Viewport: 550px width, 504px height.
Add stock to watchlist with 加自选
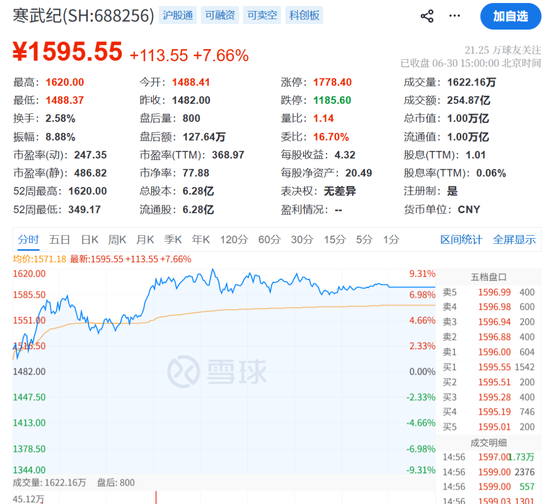(x=510, y=16)
